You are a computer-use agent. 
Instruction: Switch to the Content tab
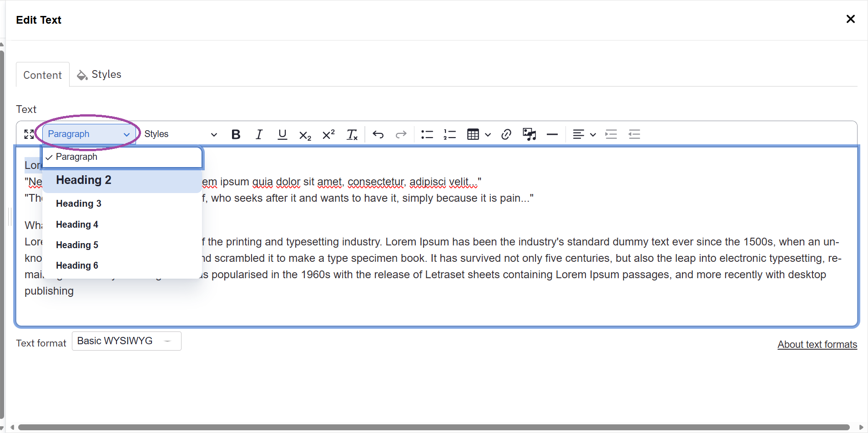point(42,74)
